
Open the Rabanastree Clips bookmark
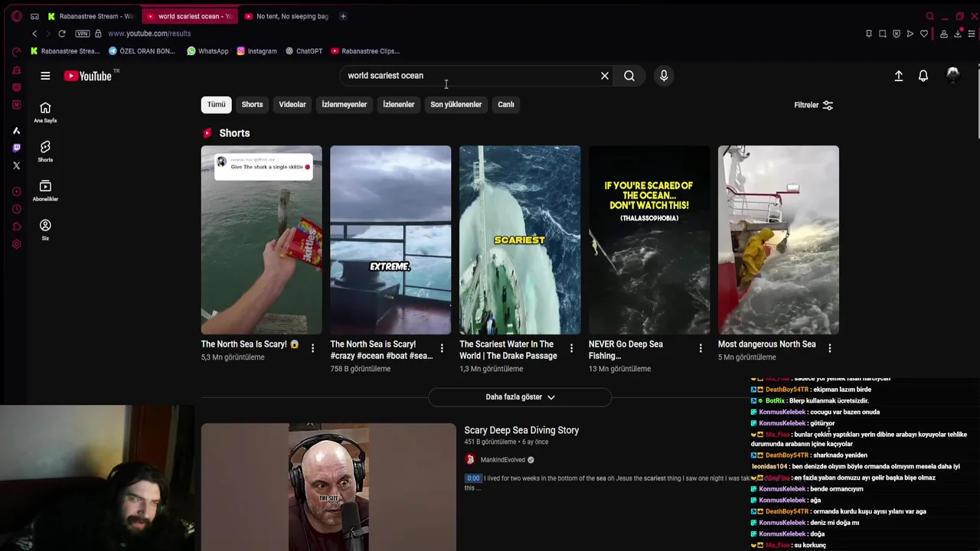(x=365, y=51)
